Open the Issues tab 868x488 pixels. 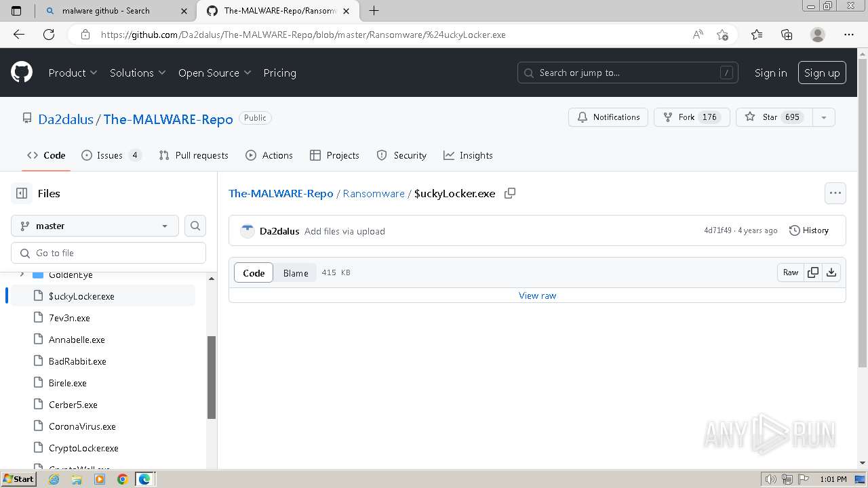tap(111, 155)
